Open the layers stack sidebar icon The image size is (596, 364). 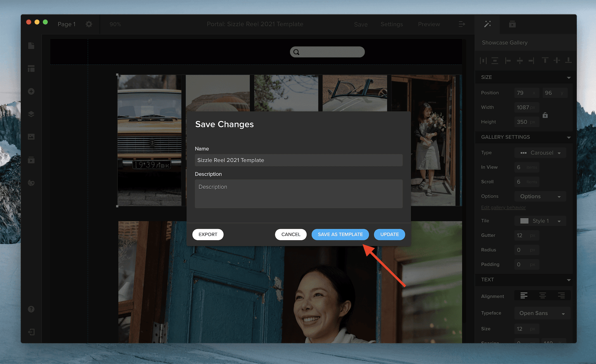(31, 114)
